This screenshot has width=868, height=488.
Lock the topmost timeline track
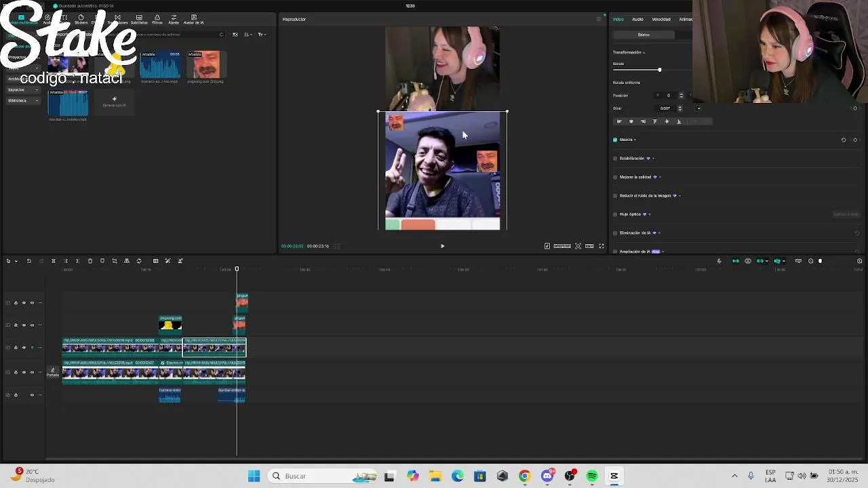(x=16, y=303)
